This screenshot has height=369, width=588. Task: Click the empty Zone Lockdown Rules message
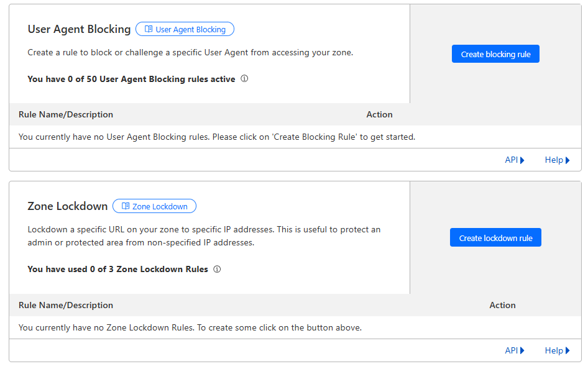coord(190,327)
